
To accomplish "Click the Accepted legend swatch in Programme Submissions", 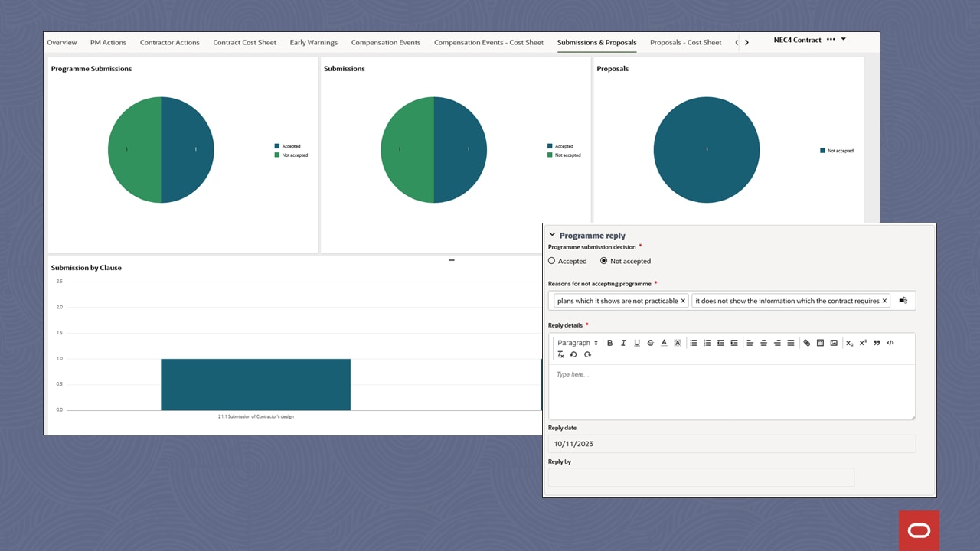I will point(277,146).
